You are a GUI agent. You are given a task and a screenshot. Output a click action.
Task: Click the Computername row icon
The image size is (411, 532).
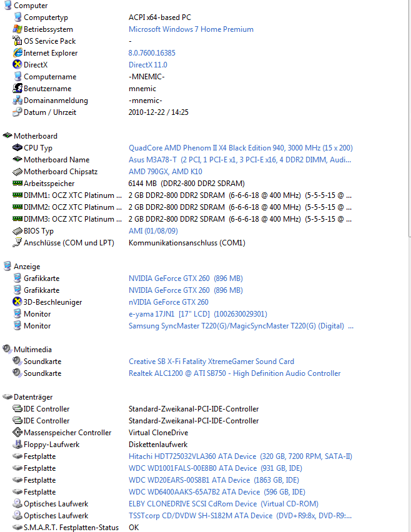pos(17,76)
